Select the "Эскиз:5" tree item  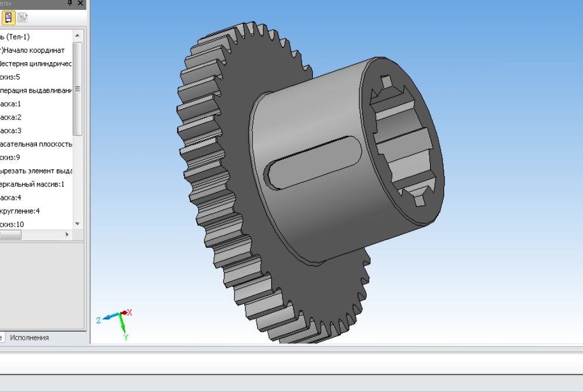pos(10,77)
